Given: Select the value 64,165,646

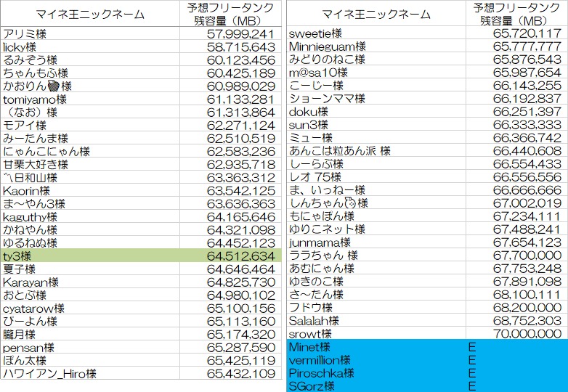Looking at the screenshot, I should pos(241,217).
